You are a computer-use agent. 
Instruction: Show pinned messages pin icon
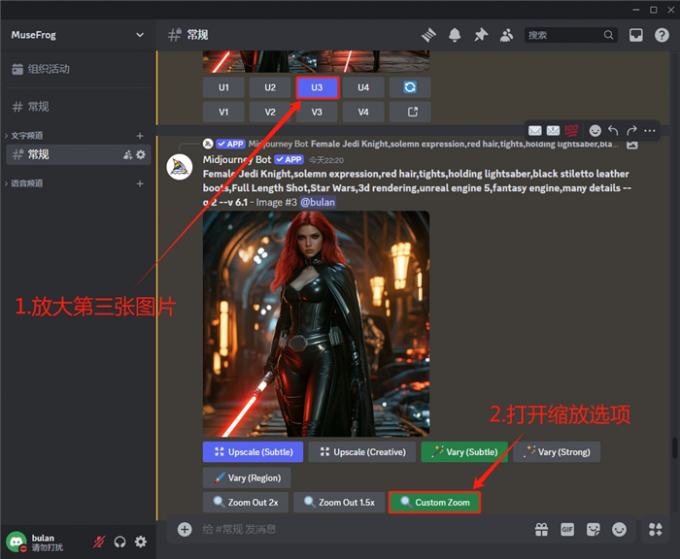[x=481, y=35]
